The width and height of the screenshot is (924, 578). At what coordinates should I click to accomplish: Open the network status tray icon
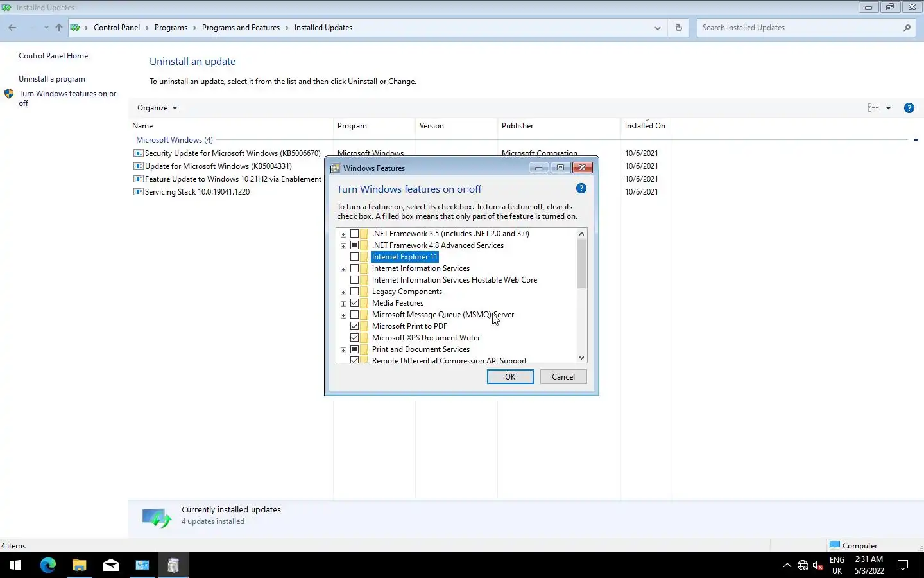pos(803,565)
